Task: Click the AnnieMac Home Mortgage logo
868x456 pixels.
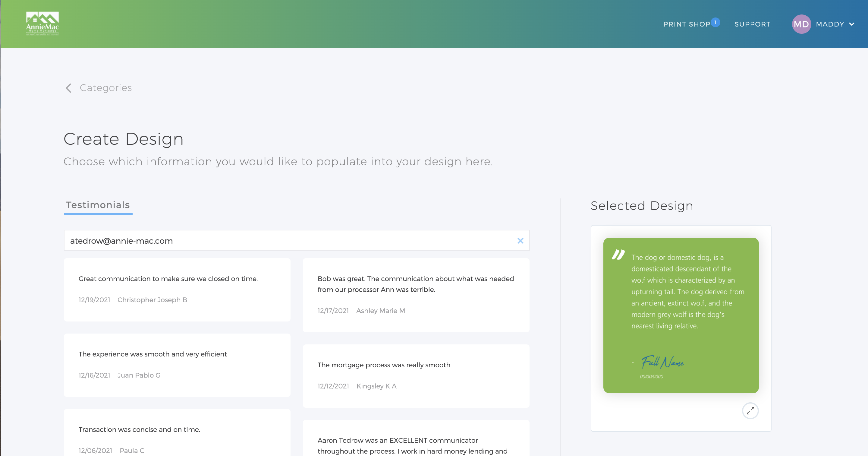Action: pyautogui.click(x=42, y=24)
